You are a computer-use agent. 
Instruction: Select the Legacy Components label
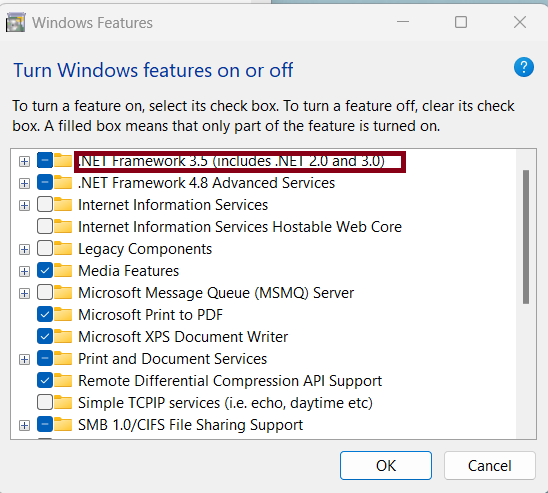[x=145, y=249]
